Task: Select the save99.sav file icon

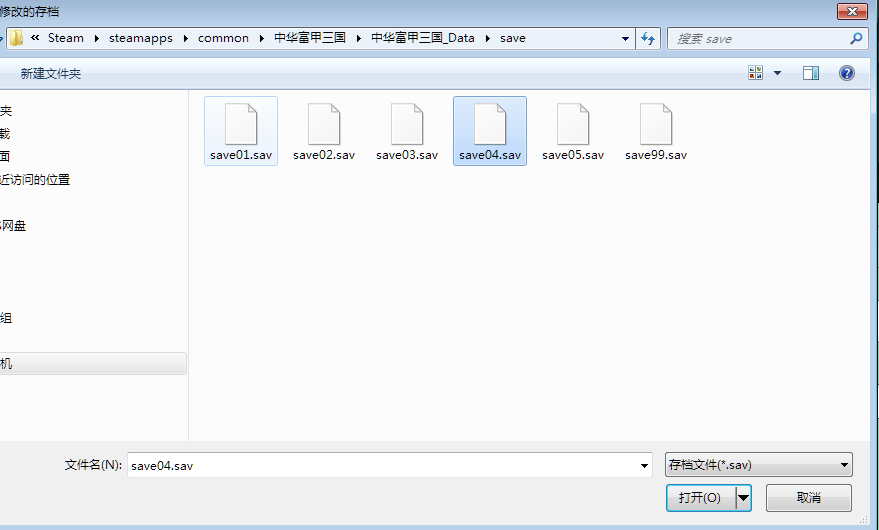Action: pos(656,124)
